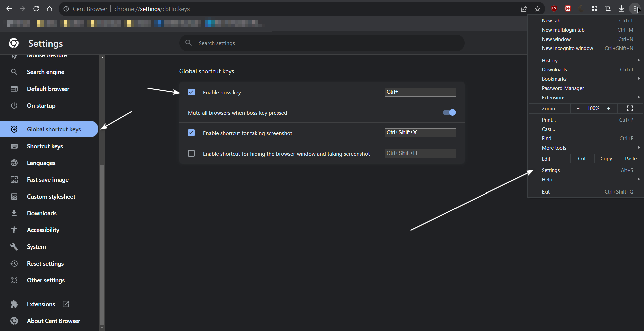Open Shortcut keys settings section

pyautogui.click(x=45, y=146)
